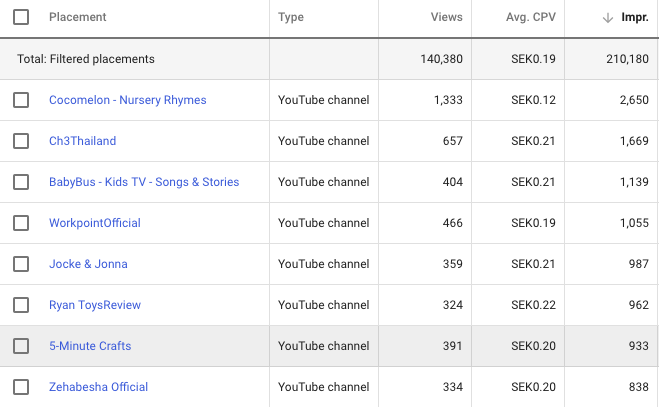This screenshot has height=407, width=659.
Task: Click 'YouTube channel' type in Cocomelon row
Action: tap(324, 100)
